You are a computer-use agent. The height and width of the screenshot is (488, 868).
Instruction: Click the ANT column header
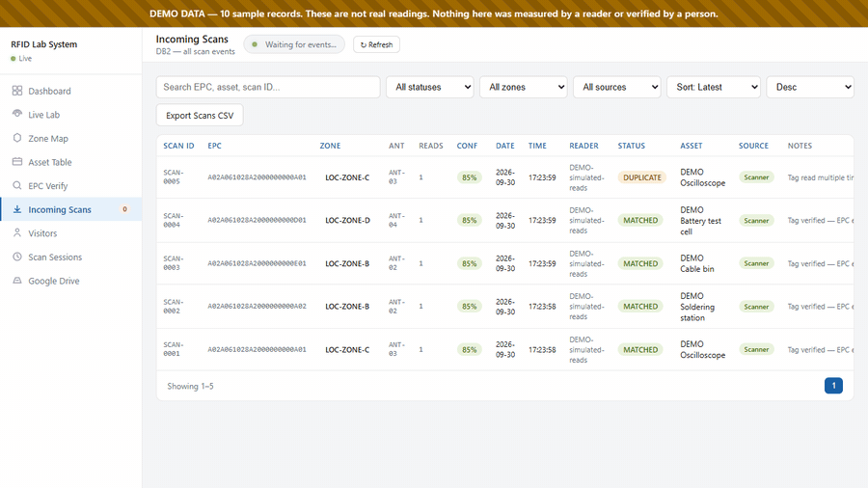click(396, 146)
